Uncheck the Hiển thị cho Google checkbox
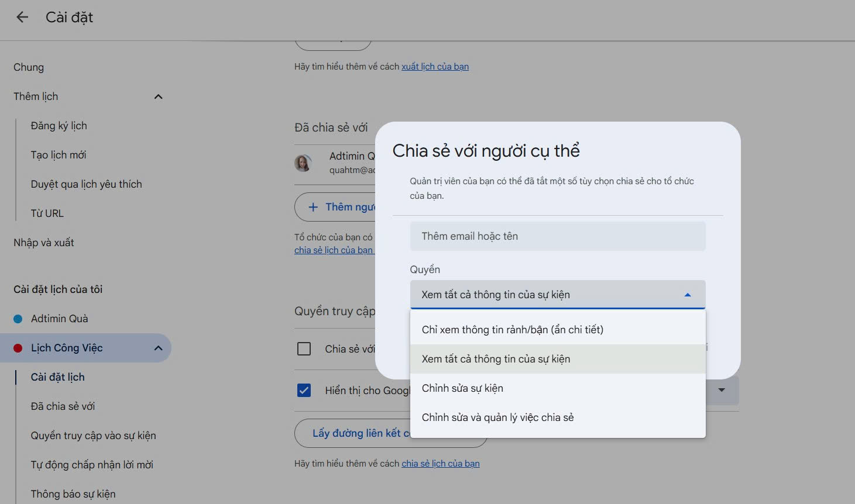Image resolution: width=855 pixels, height=504 pixels. (304, 390)
